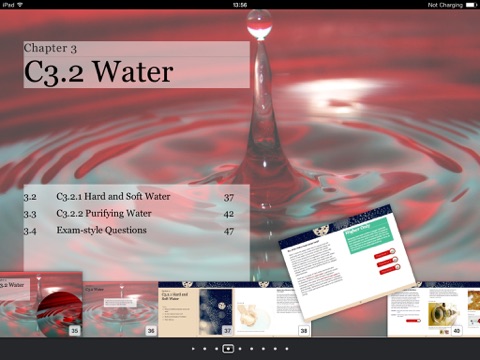Tap section number 3.2 in contents
Screen dimensions: 480x360
30,197
